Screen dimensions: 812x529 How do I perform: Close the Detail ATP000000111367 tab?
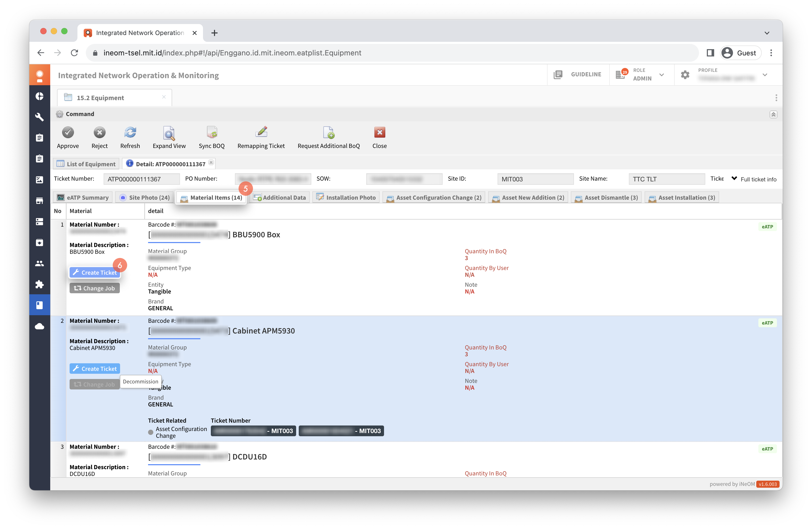(211, 163)
